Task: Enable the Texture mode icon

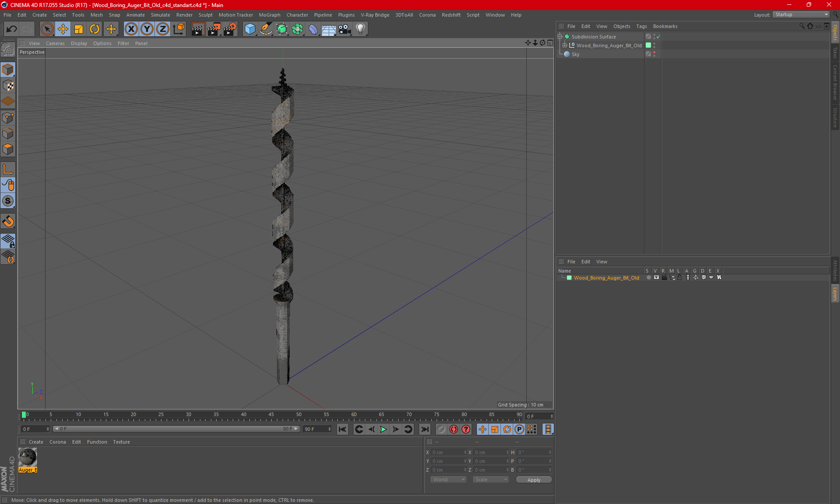Action: (x=8, y=86)
